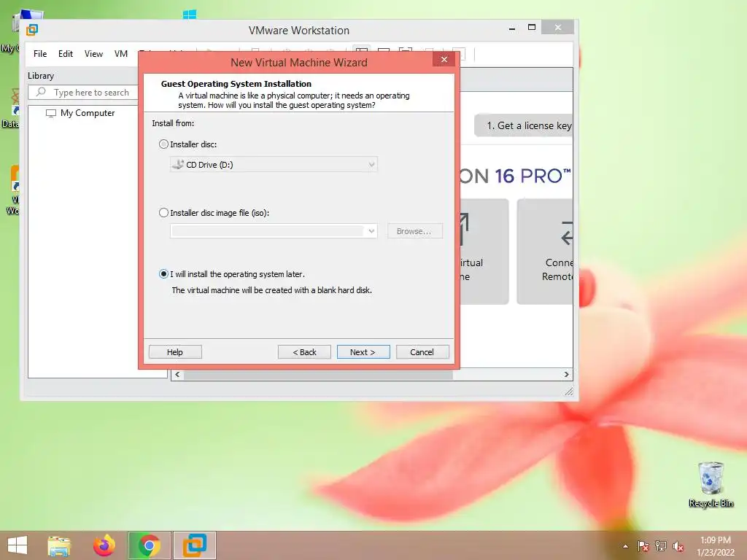The height and width of the screenshot is (560, 747).
Task: Go back with the < Back button
Action: point(304,352)
